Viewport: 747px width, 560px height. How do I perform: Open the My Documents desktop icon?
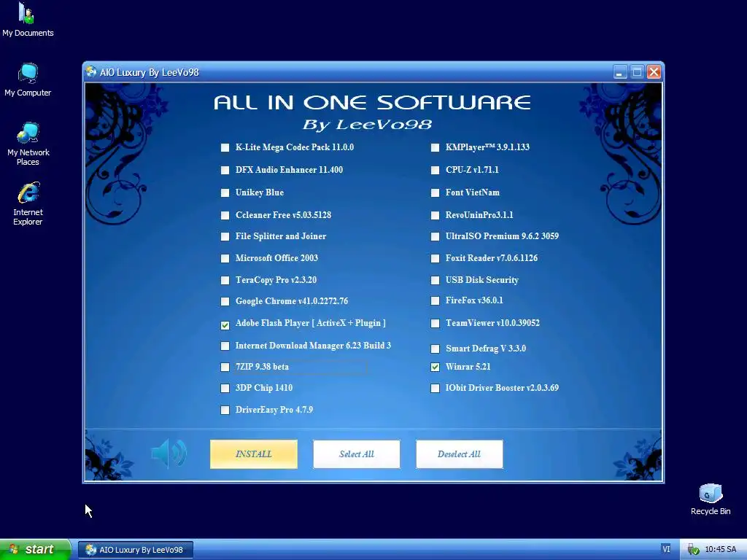(28, 20)
